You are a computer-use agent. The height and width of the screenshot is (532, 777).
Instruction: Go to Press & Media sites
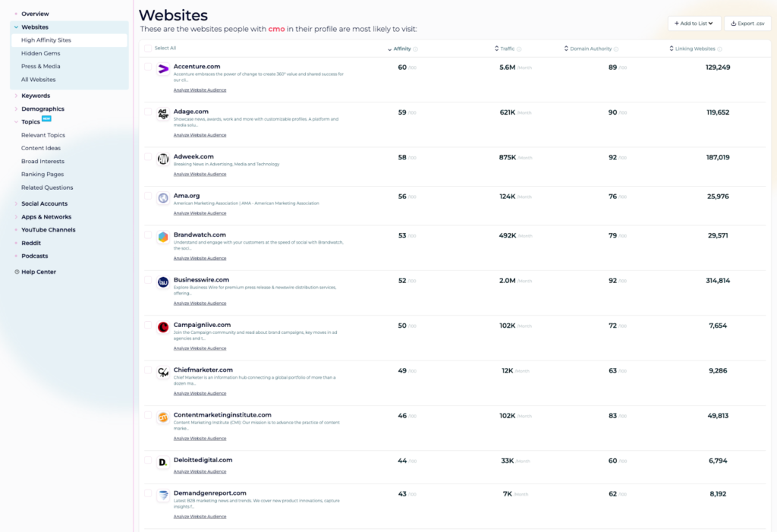[41, 66]
